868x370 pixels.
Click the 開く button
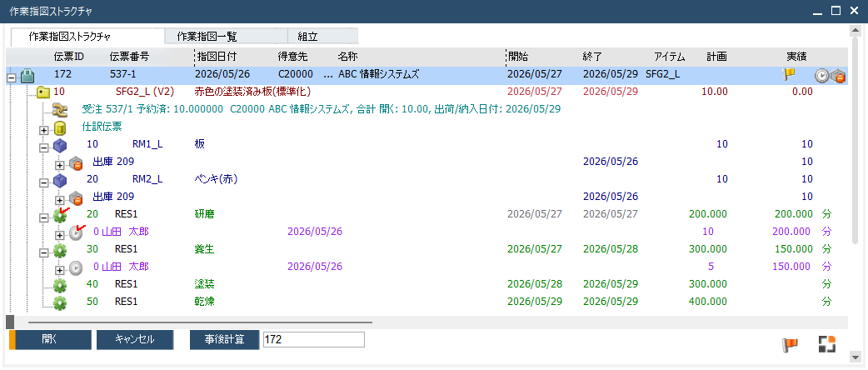coord(50,339)
